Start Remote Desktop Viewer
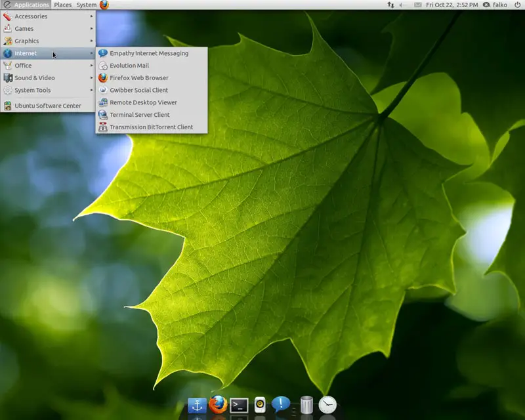Screen dimensions: 525x420 (x=152, y=102)
